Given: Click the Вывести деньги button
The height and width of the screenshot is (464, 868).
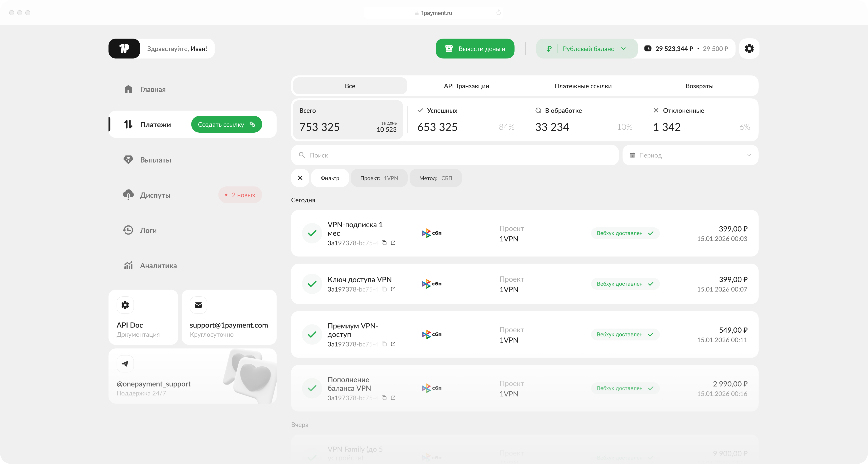Looking at the screenshot, I should pos(475,49).
